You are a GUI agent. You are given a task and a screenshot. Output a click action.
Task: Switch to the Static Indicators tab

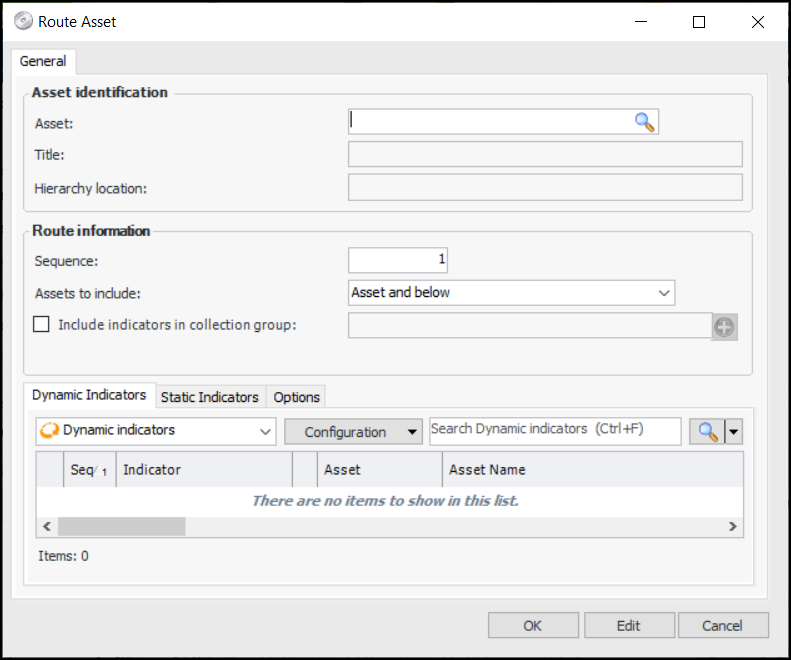tap(210, 397)
